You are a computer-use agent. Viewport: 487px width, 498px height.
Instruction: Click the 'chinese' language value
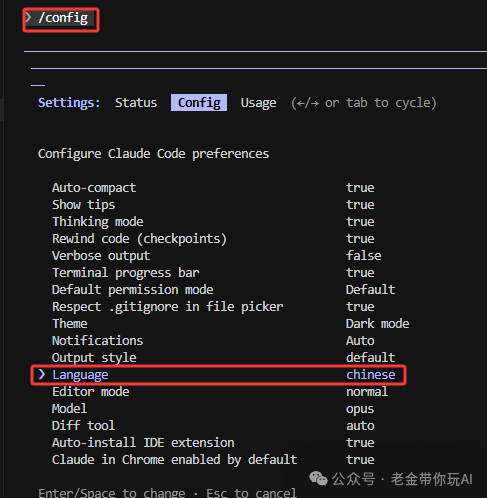(371, 375)
